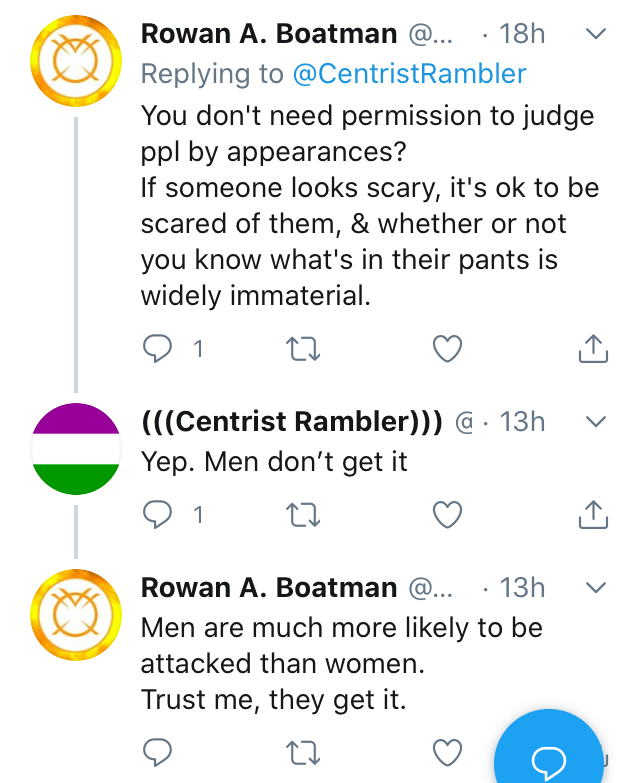The height and width of the screenshot is (783, 640).
Task: Open the (((Centrist Rambler))) display name
Action: point(292,422)
